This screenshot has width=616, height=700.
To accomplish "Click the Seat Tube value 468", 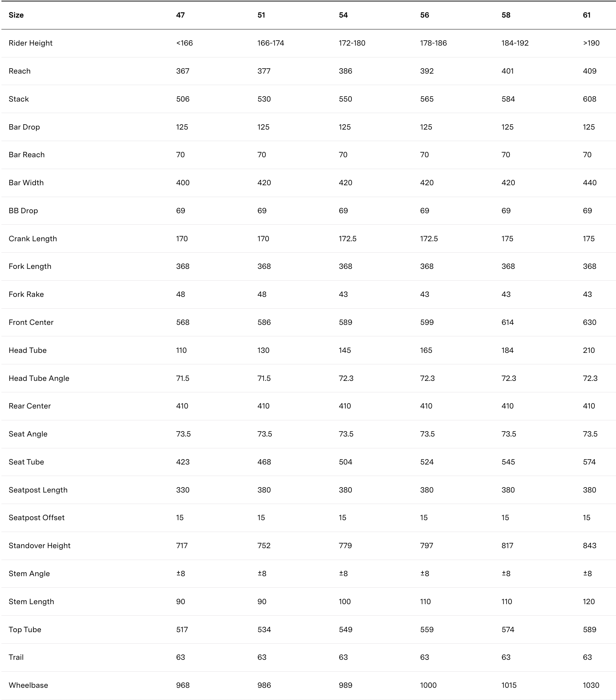I will pyautogui.click(x=264, y=462).
